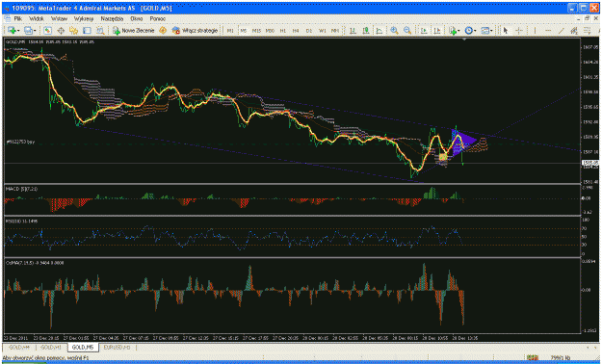Viewport: 602px width, 364px height.
Task: Switch to the GOLD,H4 chart tab
Action: pos(19,347)
